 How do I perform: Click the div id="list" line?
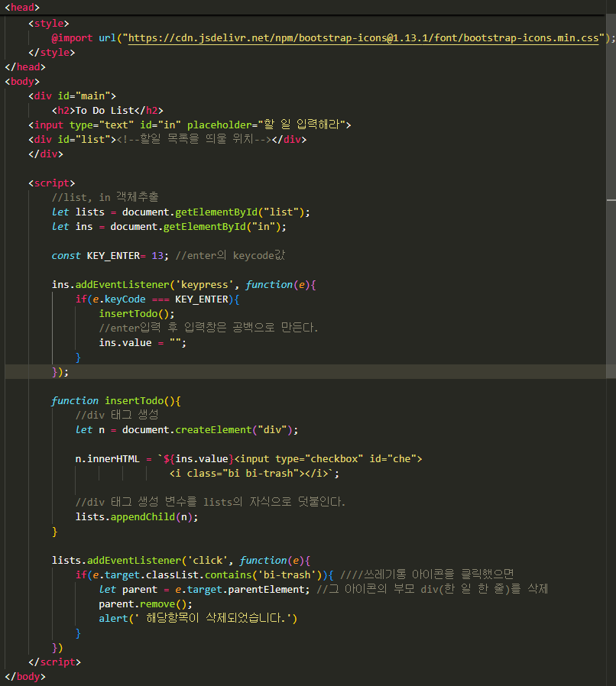[167, 139]
